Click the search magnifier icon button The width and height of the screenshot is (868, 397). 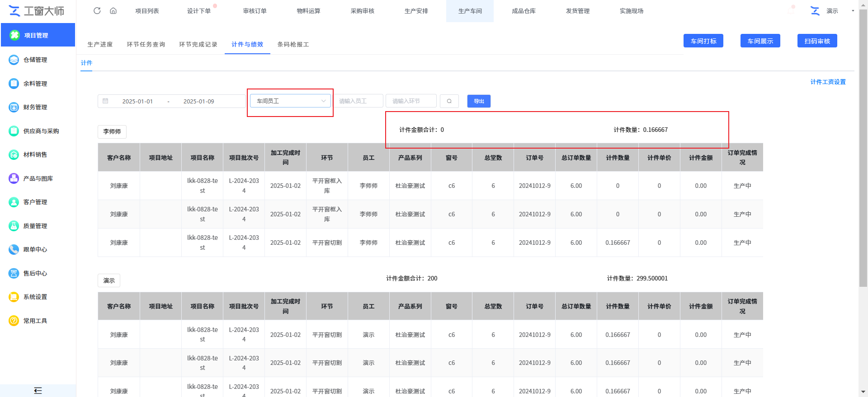(449, 101)
